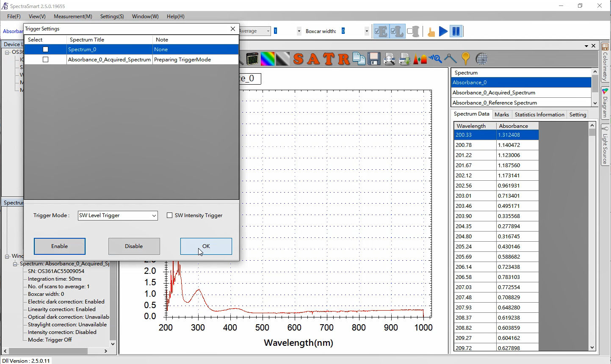
Task: Click the pointing hand single-scan icon
Action: click(x=431, y=32)
